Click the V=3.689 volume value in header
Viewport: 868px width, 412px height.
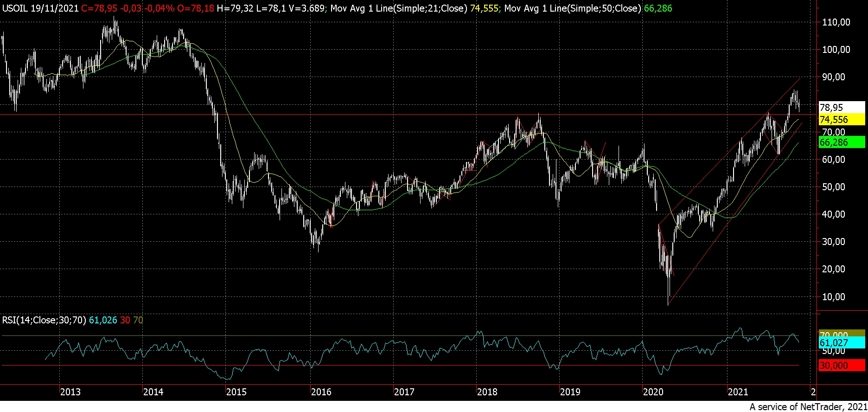[306, 8]
